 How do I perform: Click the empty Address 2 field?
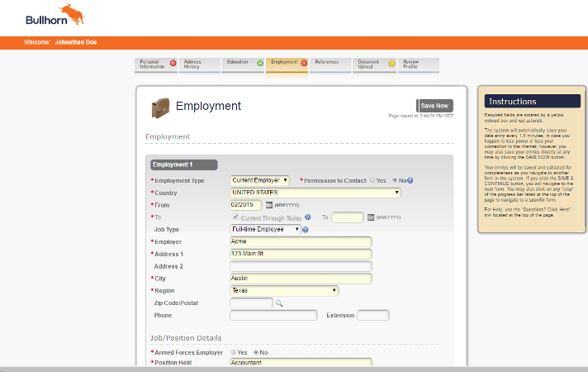coord(301,266)
